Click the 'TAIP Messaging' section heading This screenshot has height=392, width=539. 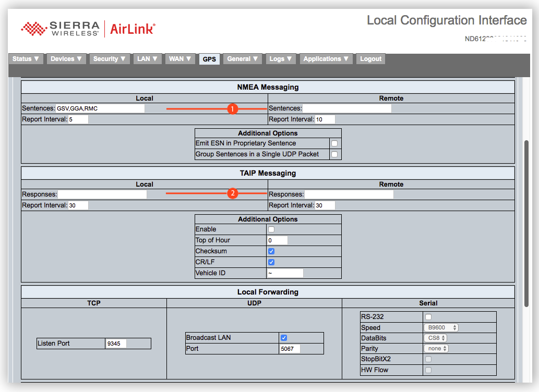pos(268,173)
